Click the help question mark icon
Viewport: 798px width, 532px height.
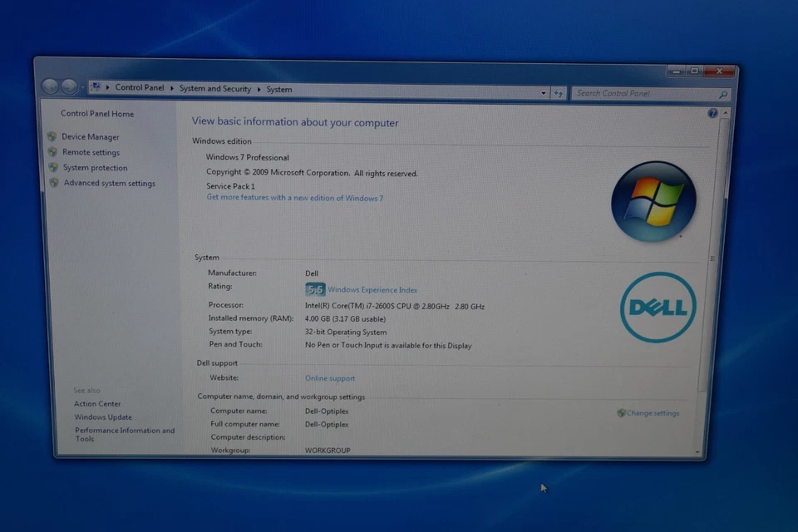point(712,114)
